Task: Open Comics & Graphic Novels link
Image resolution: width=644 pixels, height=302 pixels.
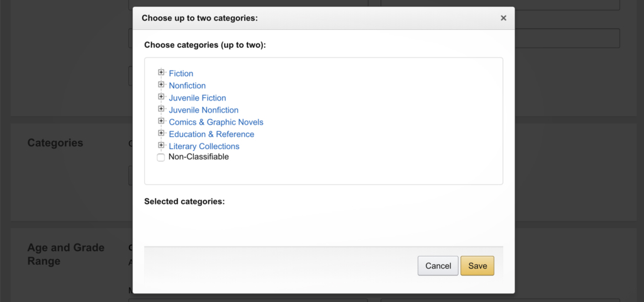Action: point(216,122)
